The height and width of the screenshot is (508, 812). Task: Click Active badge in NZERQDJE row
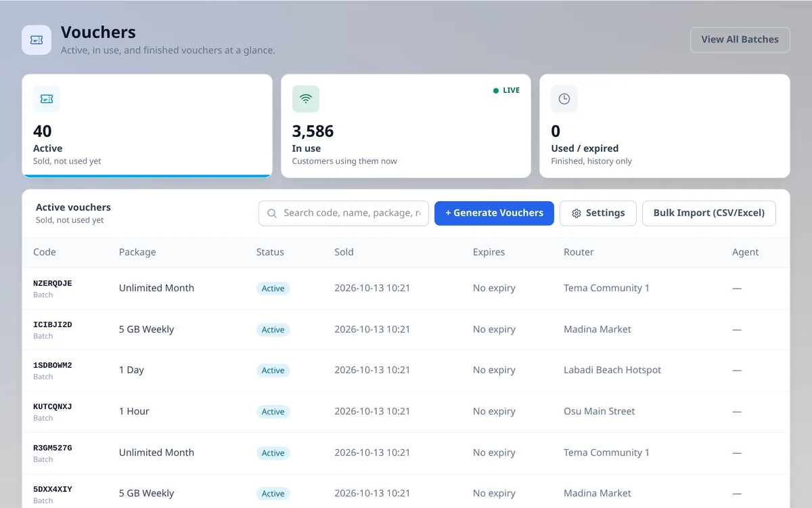coord(273,289)
